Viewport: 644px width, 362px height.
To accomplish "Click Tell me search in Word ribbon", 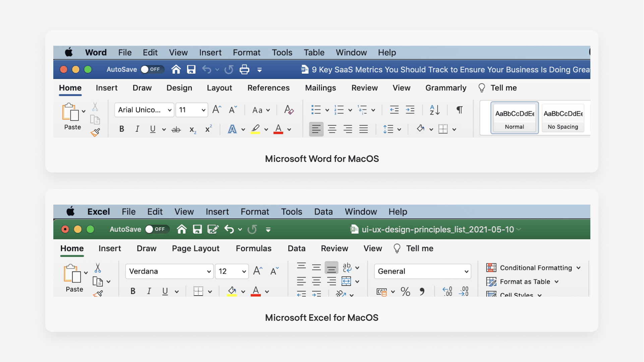I will (503, 88).
